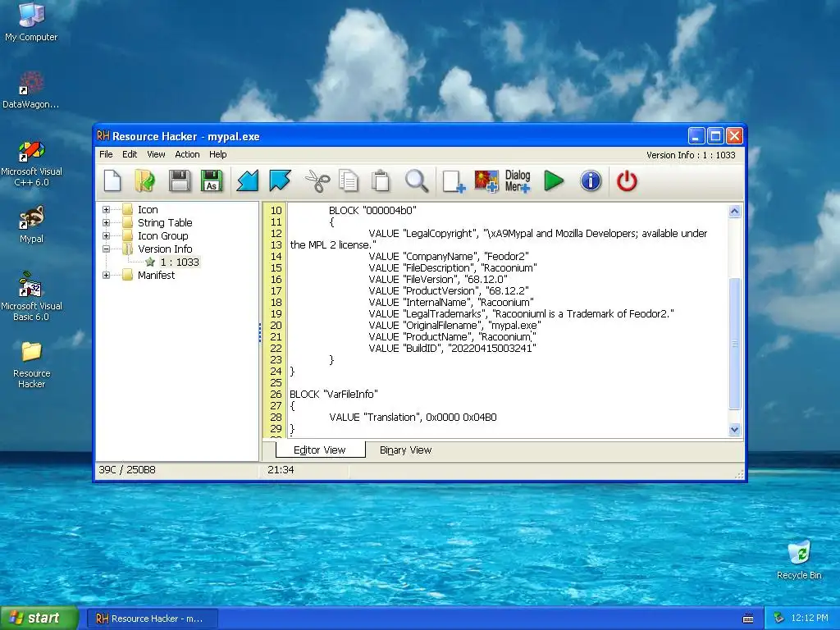The image size is (840, 630).
Task: Select the DataWagon desktop shortcut
Action: [x=31, y=89]
